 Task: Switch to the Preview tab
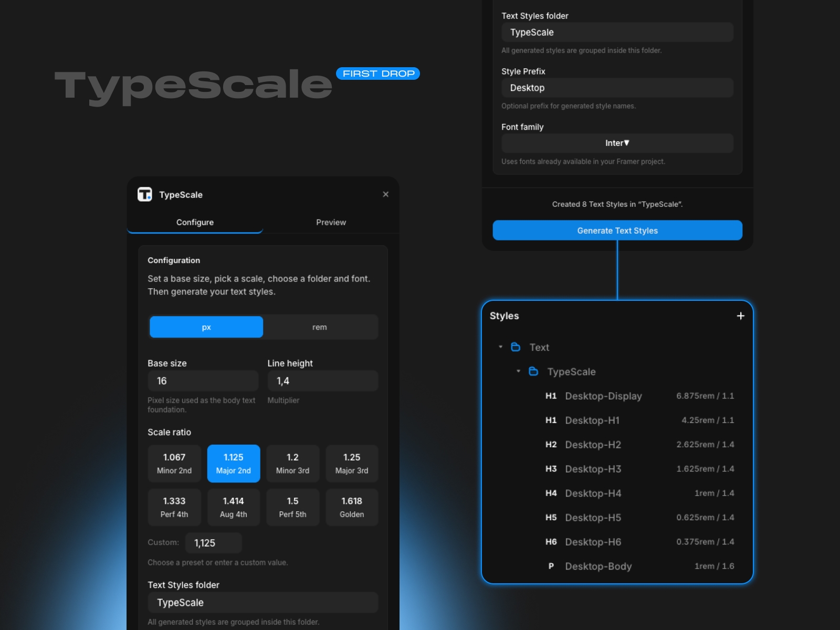pos(331,222)
